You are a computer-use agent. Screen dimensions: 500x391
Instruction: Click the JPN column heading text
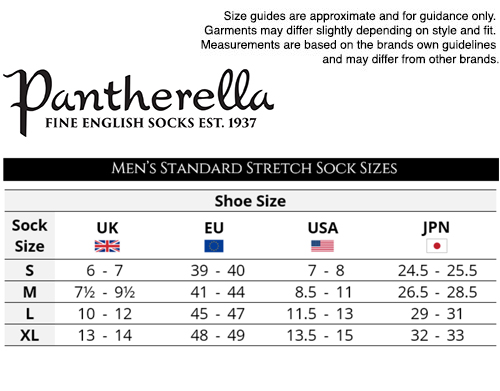tap(436, 228)
